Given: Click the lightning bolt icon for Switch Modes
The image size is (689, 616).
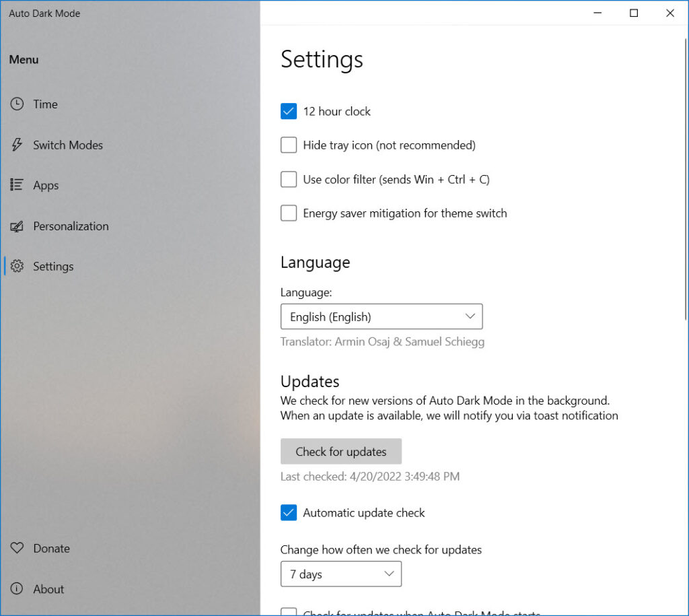Looking at the screenshot, I should pyautogui.click(x=17, y=145).
